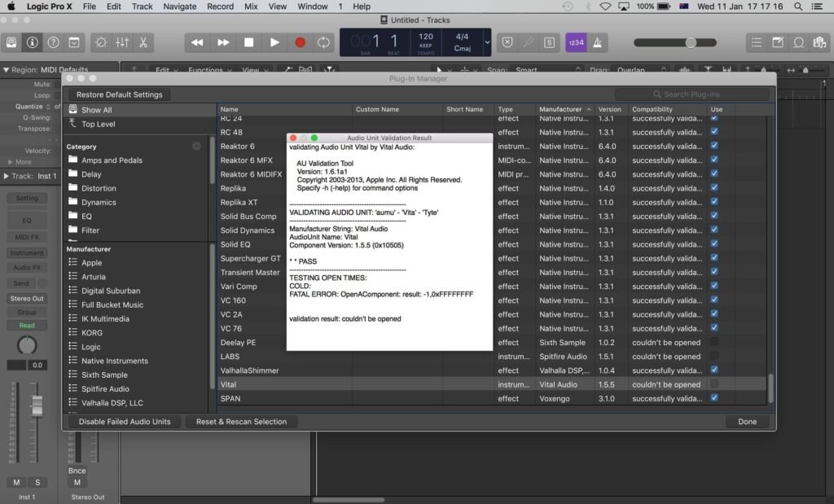Click the Done button
The width and height of the screenshot is (834, 504).
click(x=748, y=422)
